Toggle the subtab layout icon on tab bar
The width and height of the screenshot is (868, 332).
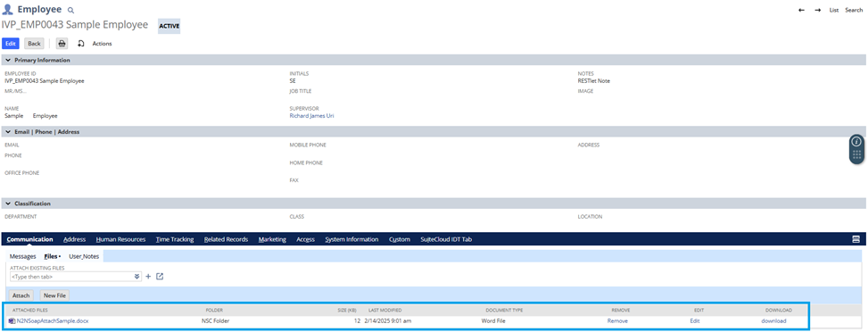(856, 239)
